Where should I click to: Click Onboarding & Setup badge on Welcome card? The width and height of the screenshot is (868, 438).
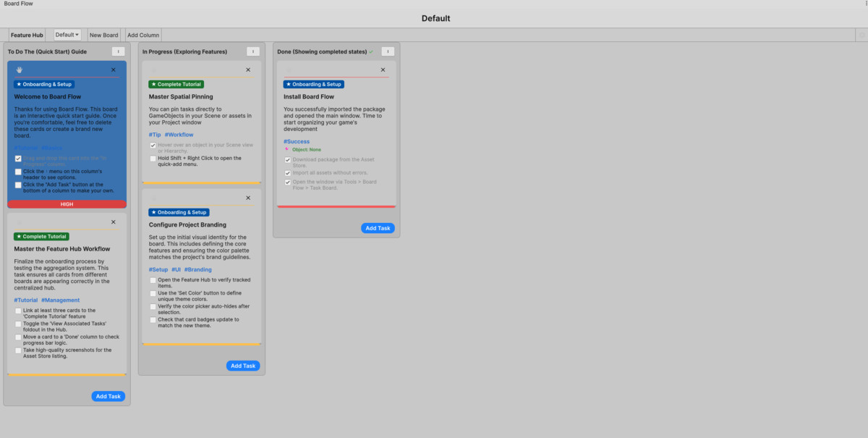pyautogui.click(x=44, y=84)
